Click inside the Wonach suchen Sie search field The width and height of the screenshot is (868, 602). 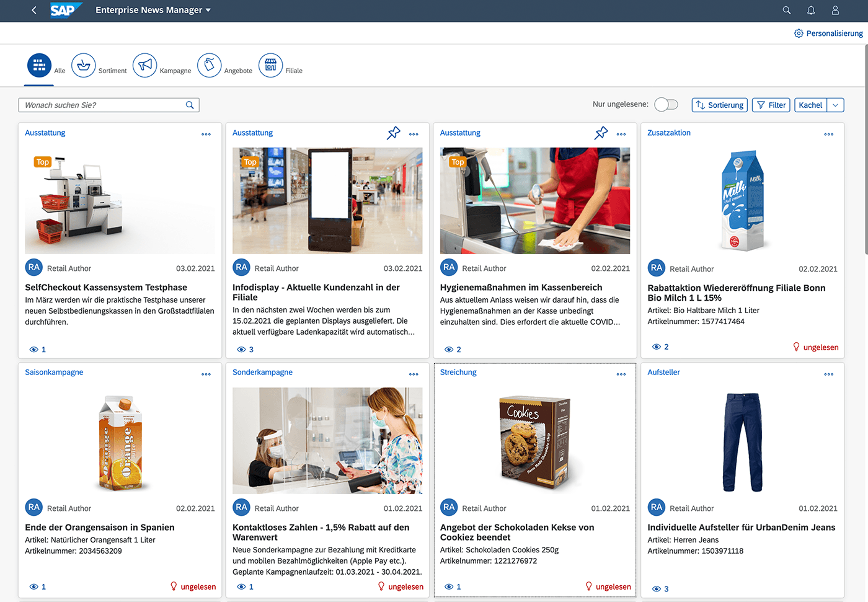[99, 105]
